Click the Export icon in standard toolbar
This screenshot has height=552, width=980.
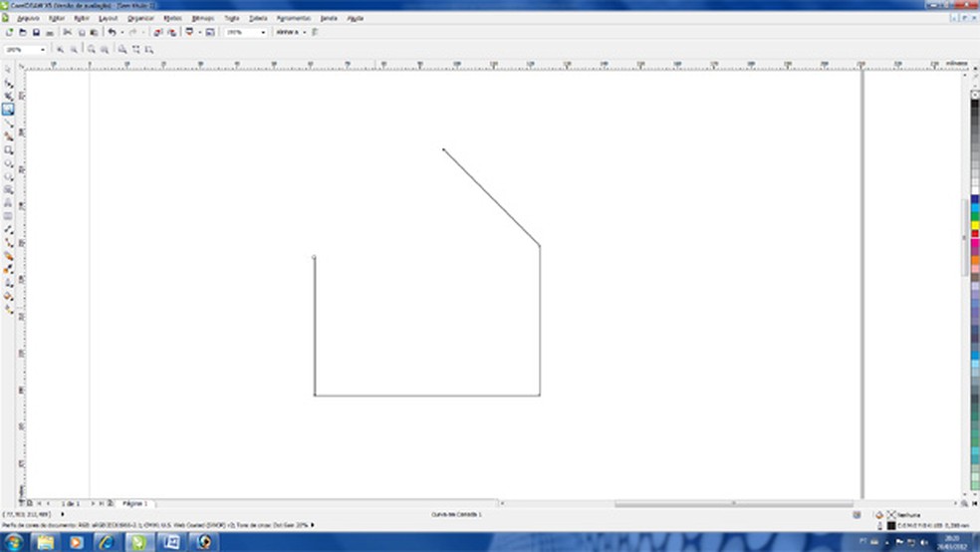pos(172,32)
